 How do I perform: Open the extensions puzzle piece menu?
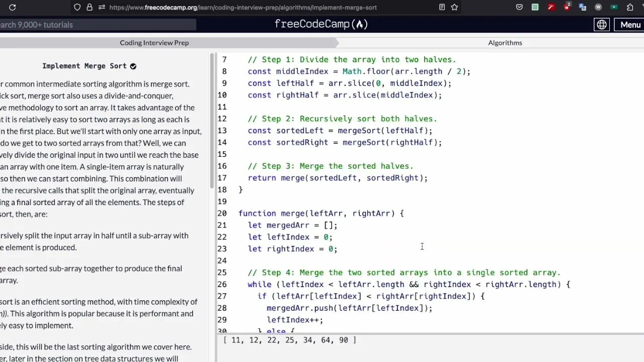[x=630, y=7]
